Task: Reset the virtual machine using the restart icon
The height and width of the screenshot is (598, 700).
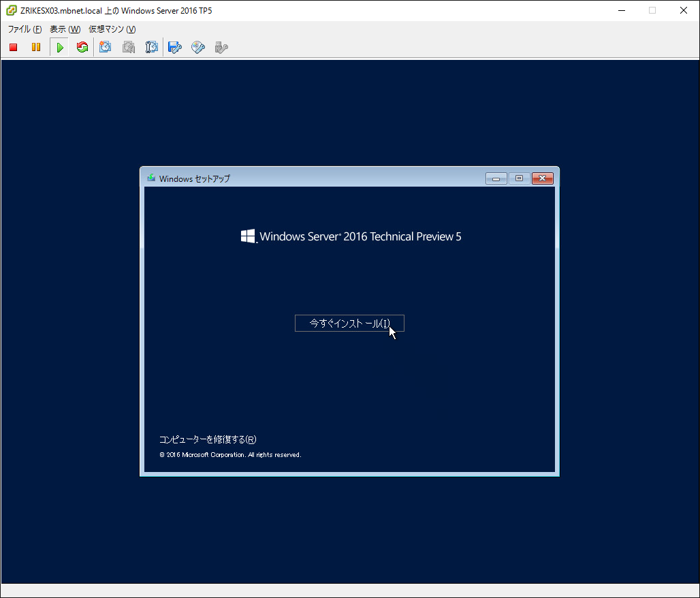Action: [x=82, y=48]
